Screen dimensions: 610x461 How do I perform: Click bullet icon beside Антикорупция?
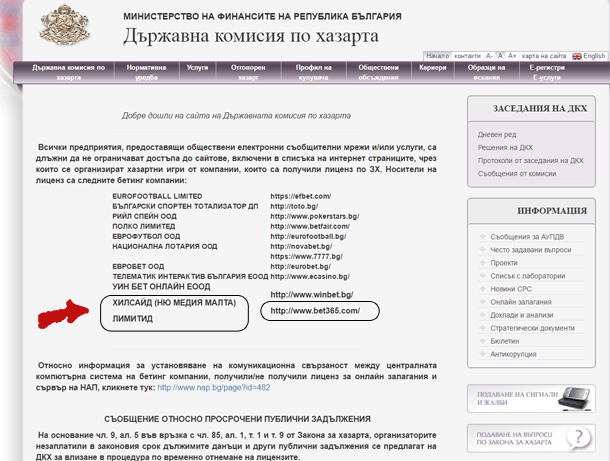pos(483,354)
